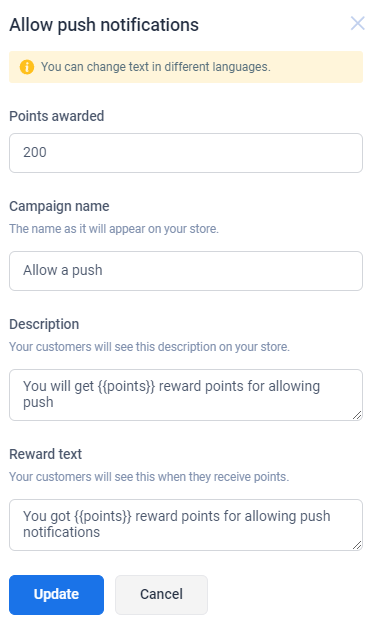Click {{points}} placeholder in Description text
This screenshot has width=376, height=624.
(x=126, y=386)
